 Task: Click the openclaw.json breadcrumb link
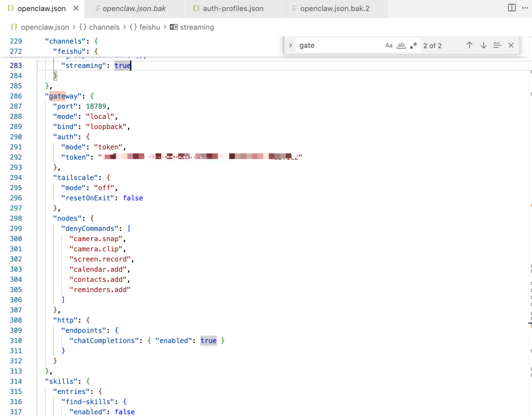pyautogui.click(x=45, y=27)
